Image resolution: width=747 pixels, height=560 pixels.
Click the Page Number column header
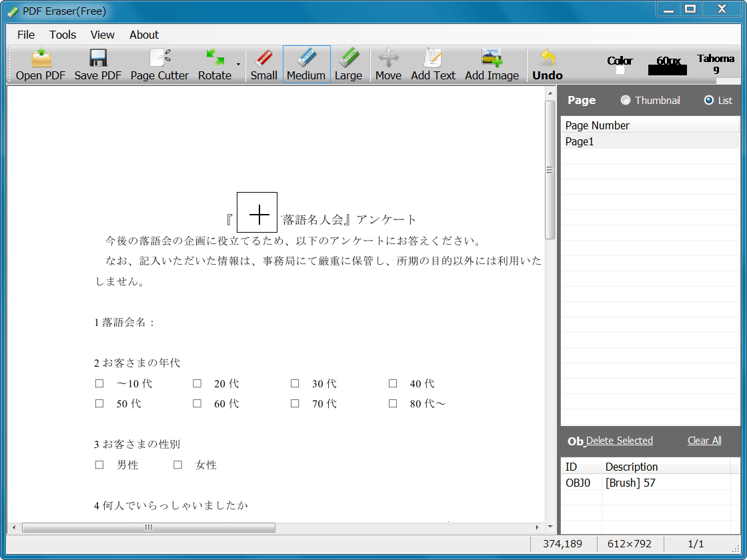(x=650, y=125)
